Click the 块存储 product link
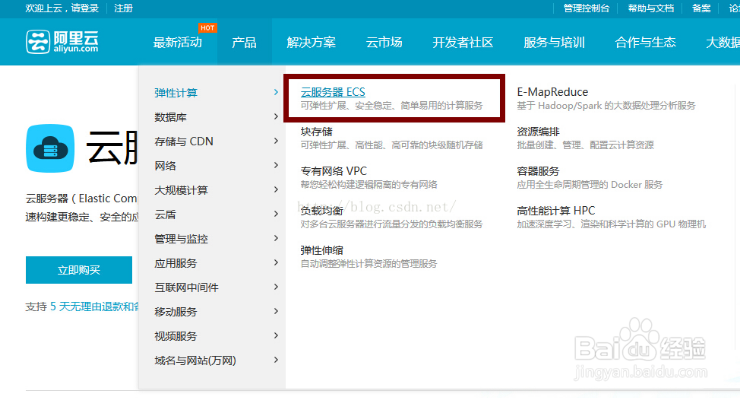Screen dimensions: 749x398 (x=316, y=131)
